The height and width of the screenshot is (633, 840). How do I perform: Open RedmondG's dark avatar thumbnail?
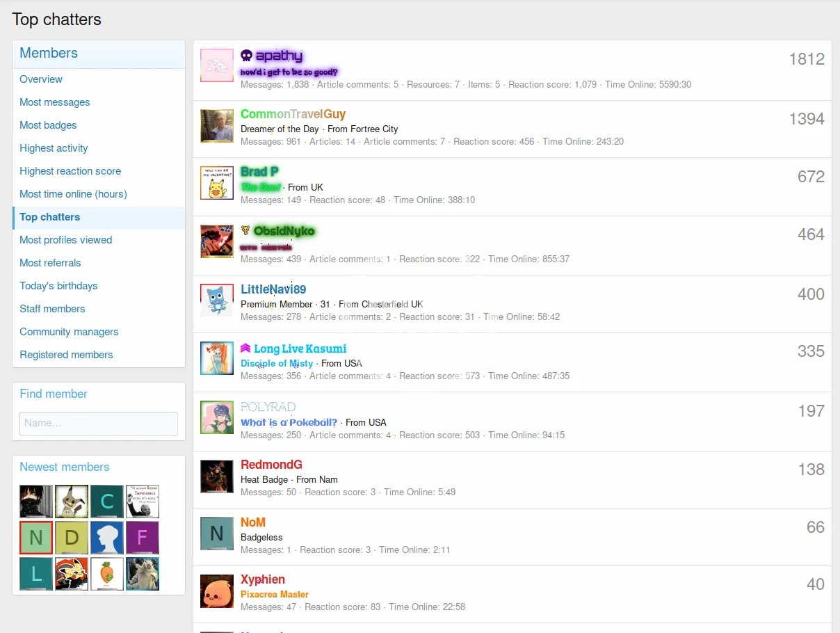[217, 476]
